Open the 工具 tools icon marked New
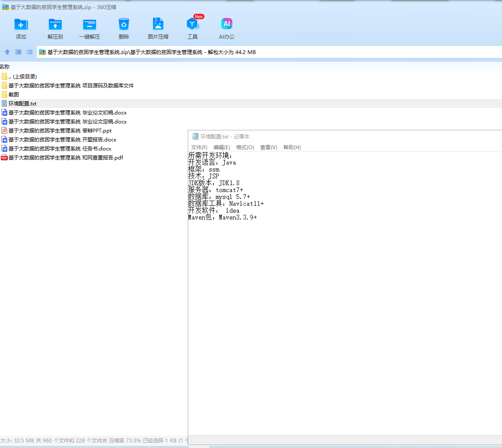 [x=192, y=24]
